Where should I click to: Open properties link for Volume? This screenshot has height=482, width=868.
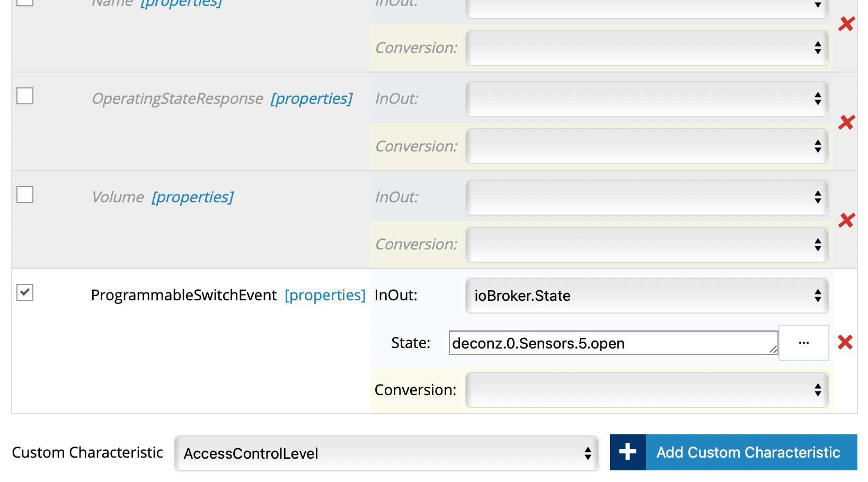192,197
